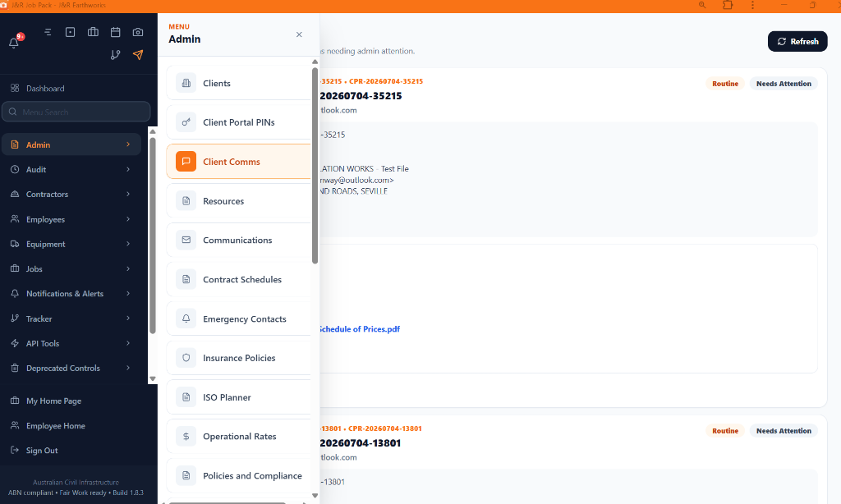This screenshot has width=841, height=504.
Task: Click the Refresh button
Action: tap(797, 41)
